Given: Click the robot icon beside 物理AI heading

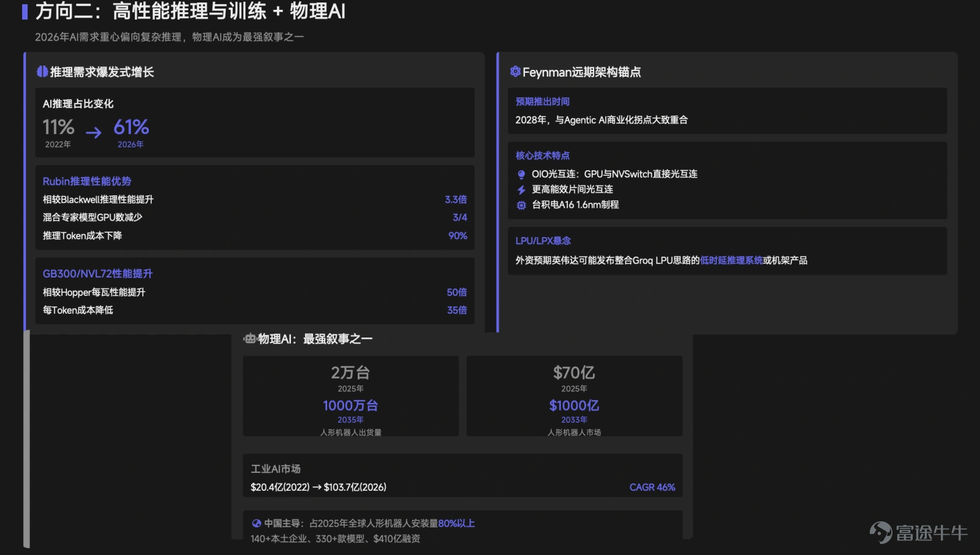Looking at the screenshot, I should (x=250, y=339).
